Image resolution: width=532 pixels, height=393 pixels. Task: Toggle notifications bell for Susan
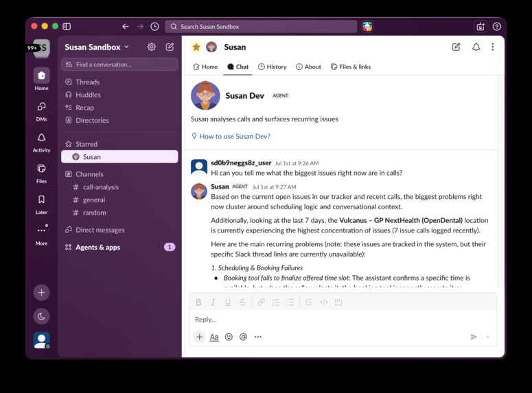pos(476,47)
